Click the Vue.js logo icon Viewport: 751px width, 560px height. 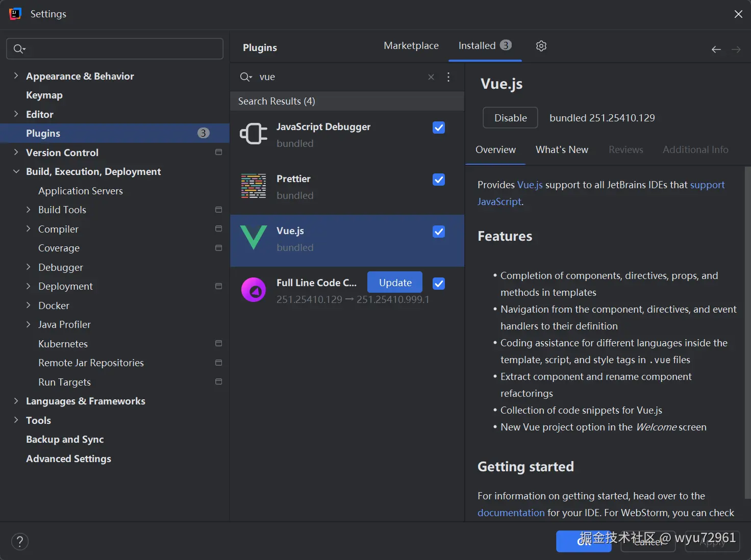254,238
